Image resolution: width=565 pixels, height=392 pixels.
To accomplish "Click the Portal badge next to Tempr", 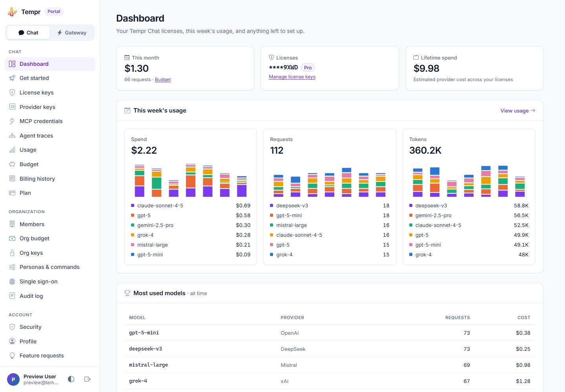I will tap(54, 12).
